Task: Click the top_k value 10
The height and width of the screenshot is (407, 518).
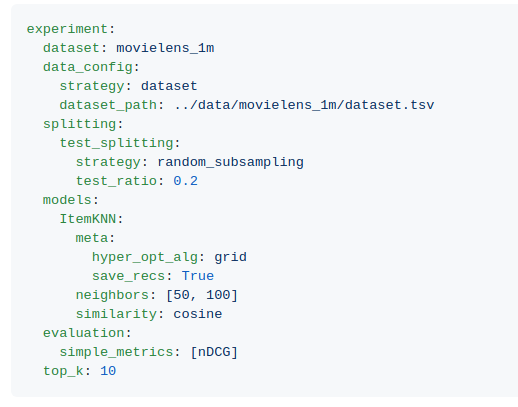Action: pyautogui.click(x=108, y=371)
